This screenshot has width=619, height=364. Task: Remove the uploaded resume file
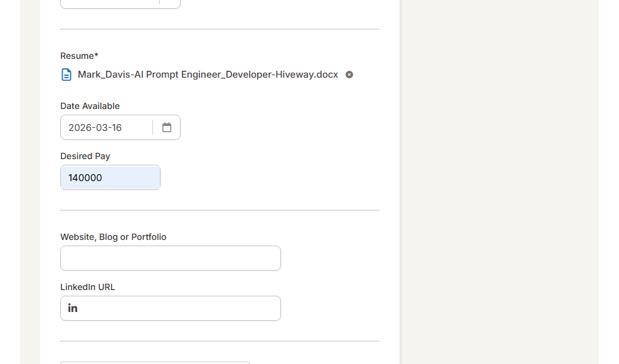tap(349, 75)
